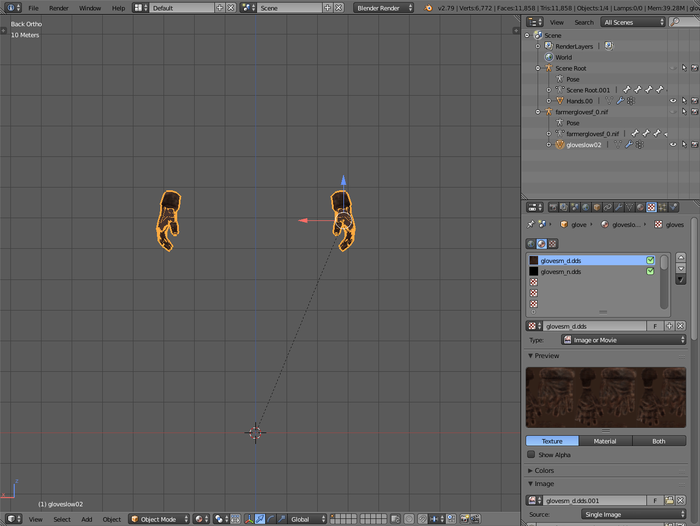Open the texture Type dropdown
This screenshot has height=526, width=700.
[624, 340]
